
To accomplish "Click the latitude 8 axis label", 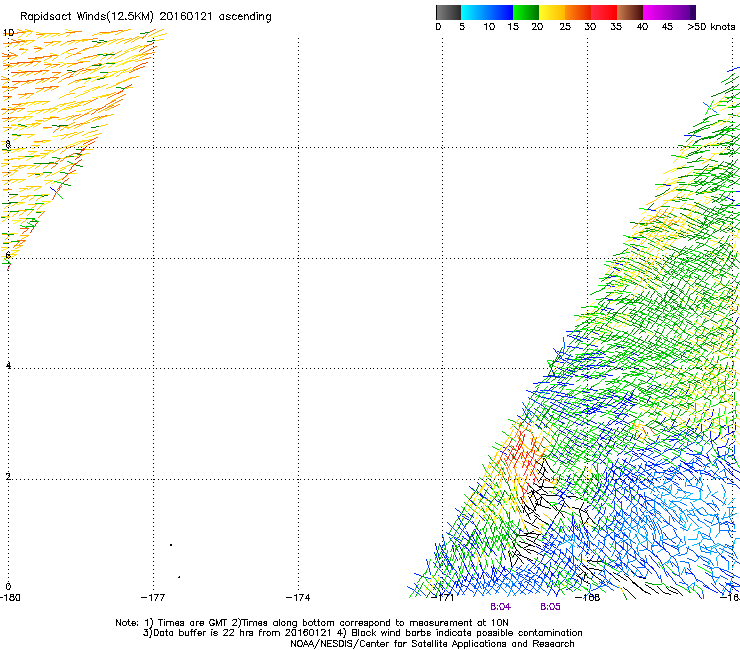I will pos(8,144).
